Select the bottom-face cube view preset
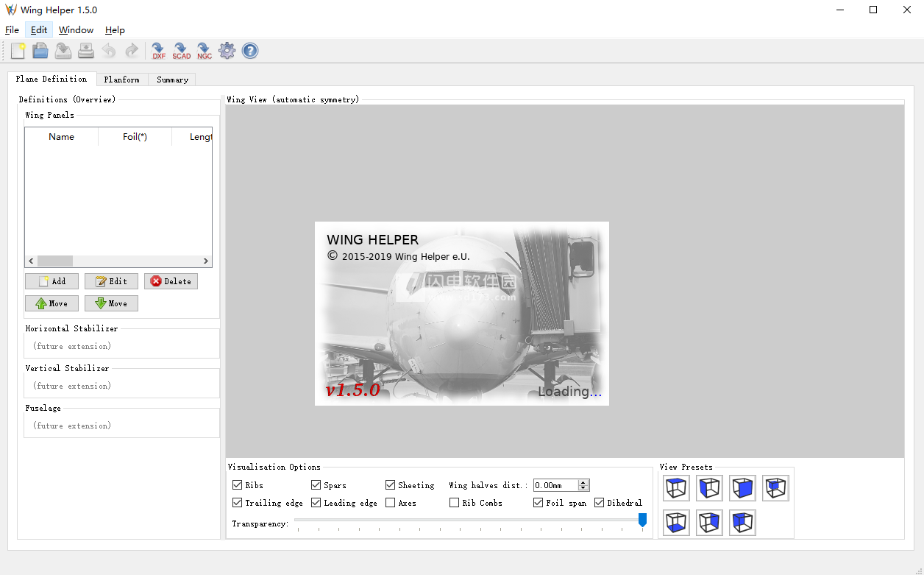 676,523
